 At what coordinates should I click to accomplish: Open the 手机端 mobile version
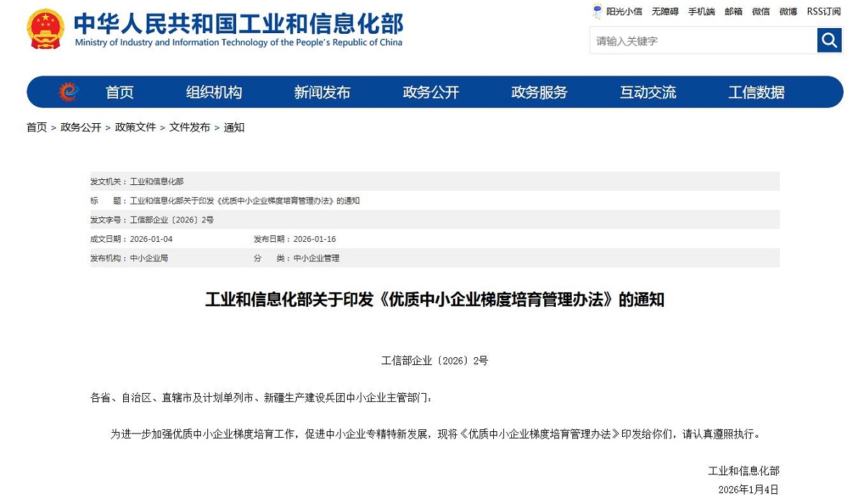[701, 12]
